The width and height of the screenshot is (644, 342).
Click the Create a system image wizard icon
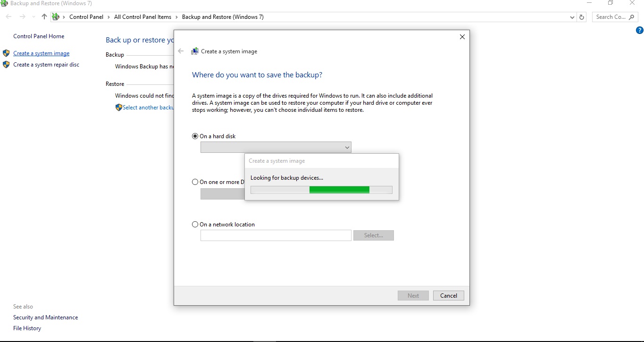195,51
